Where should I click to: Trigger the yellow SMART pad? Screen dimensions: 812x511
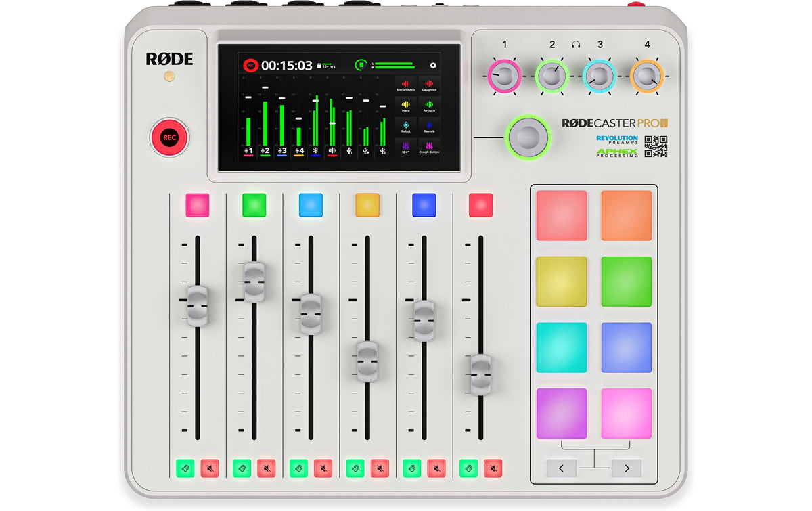pyautogui.click(x=562, y=281)
